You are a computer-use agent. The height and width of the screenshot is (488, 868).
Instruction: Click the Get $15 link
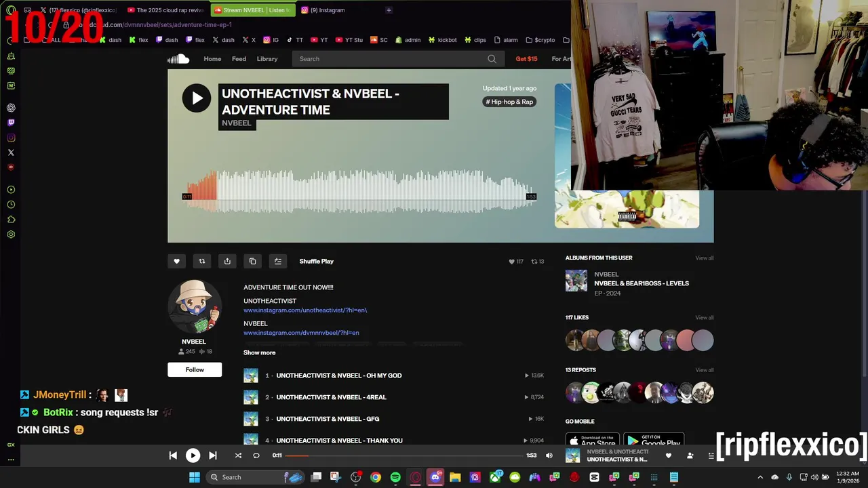pos(526,59)
